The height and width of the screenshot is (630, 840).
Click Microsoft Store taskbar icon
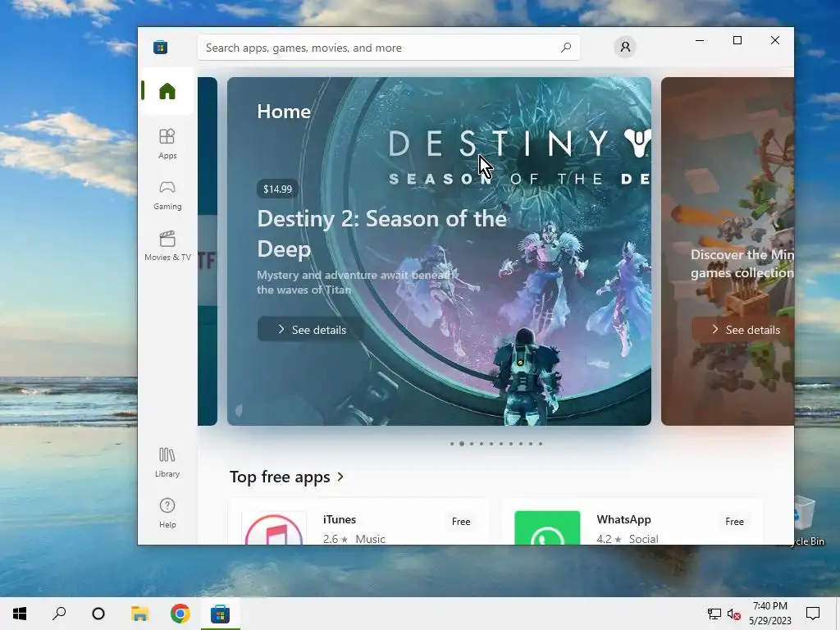pos(220,614)
